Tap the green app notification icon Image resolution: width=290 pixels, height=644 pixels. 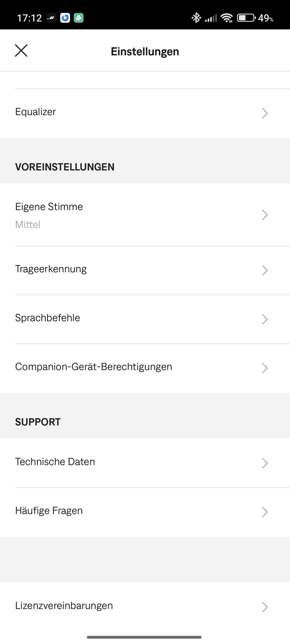click(79, 18)
